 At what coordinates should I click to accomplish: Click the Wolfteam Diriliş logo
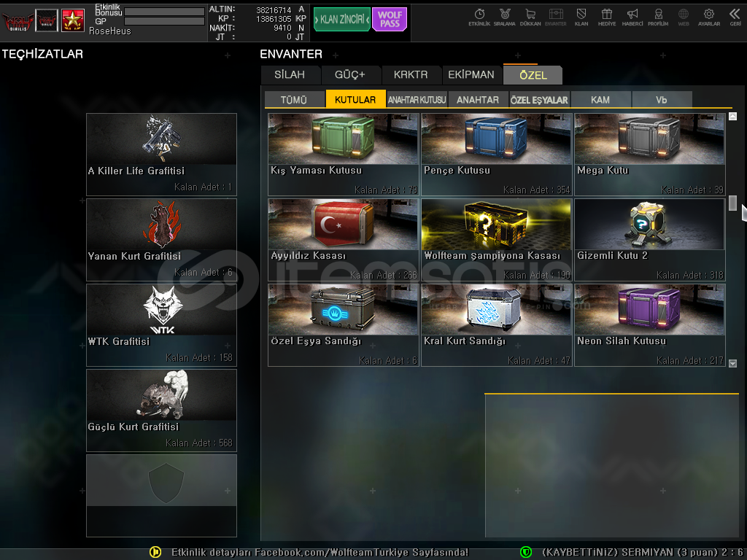pos(18,21)
